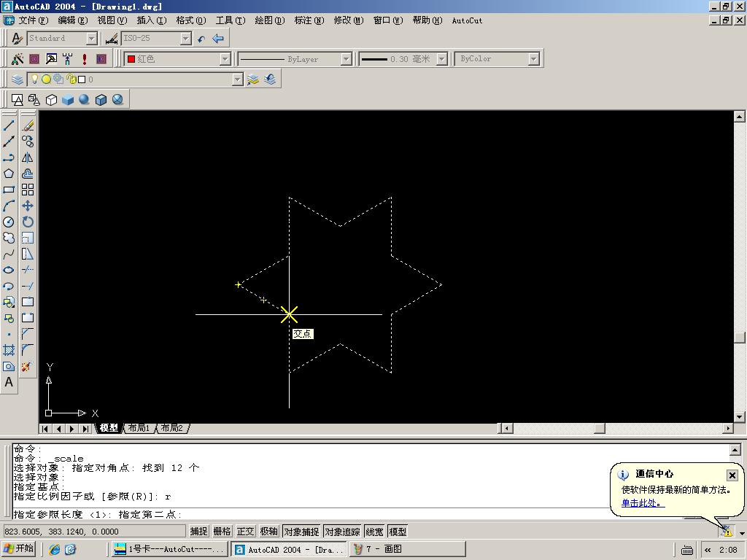Select the Erase tool

tap(28, 125)
